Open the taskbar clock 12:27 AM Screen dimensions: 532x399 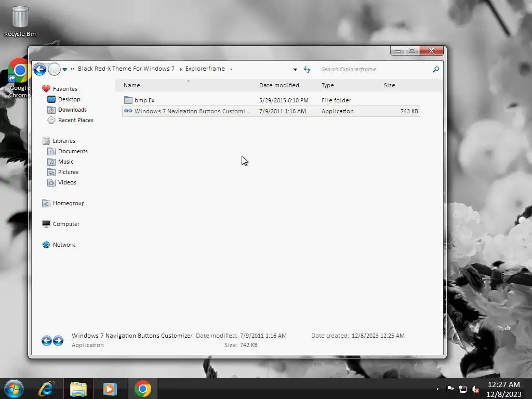503,384
